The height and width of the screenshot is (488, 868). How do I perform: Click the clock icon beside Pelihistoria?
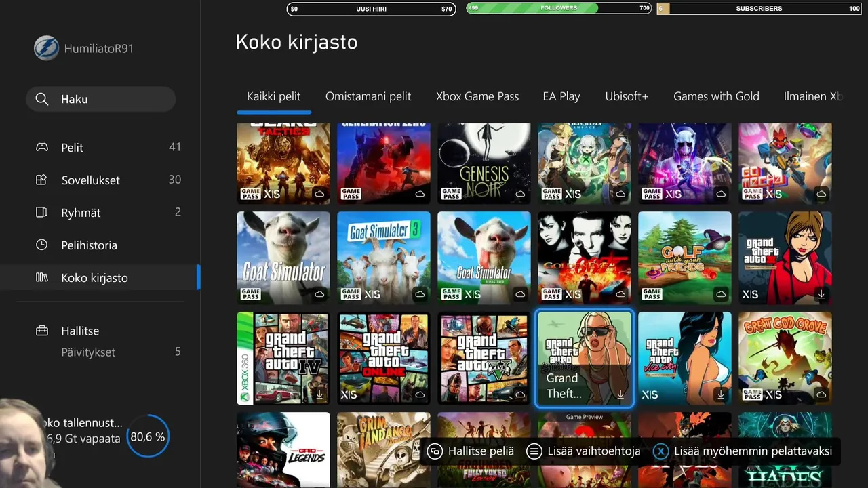click(x=41, y=245)
